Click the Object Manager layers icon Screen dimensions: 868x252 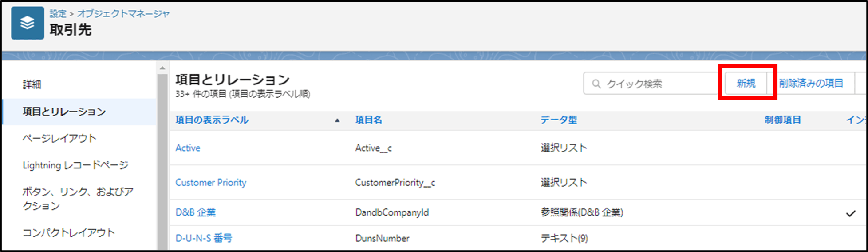(x=28, y=23)
